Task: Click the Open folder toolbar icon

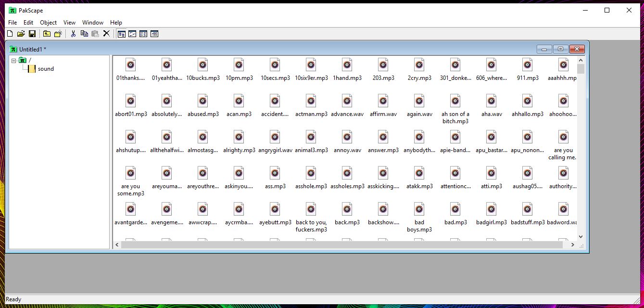Action: point(21,34)
